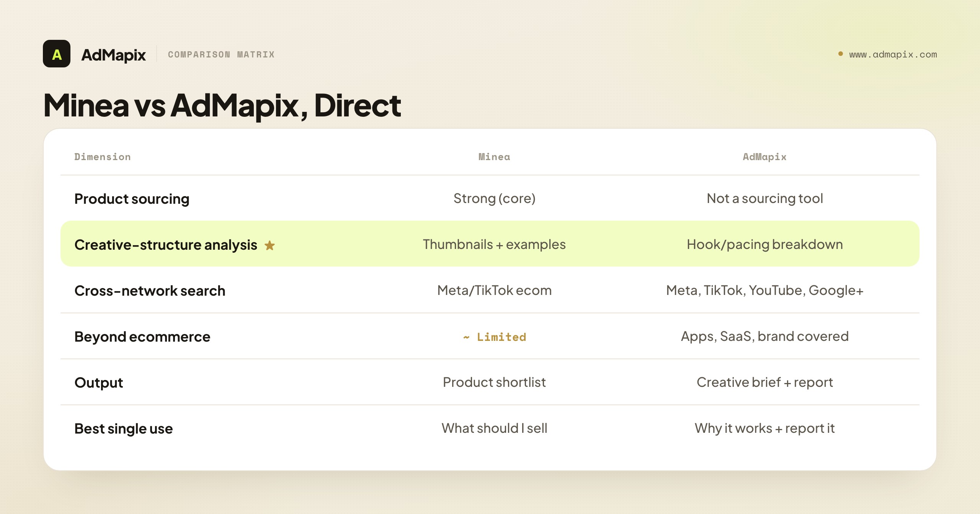Screen dimensions: 980x514
Task: Click the 'Not a sourcing tool' cell
Action: (x=764, y=198)
